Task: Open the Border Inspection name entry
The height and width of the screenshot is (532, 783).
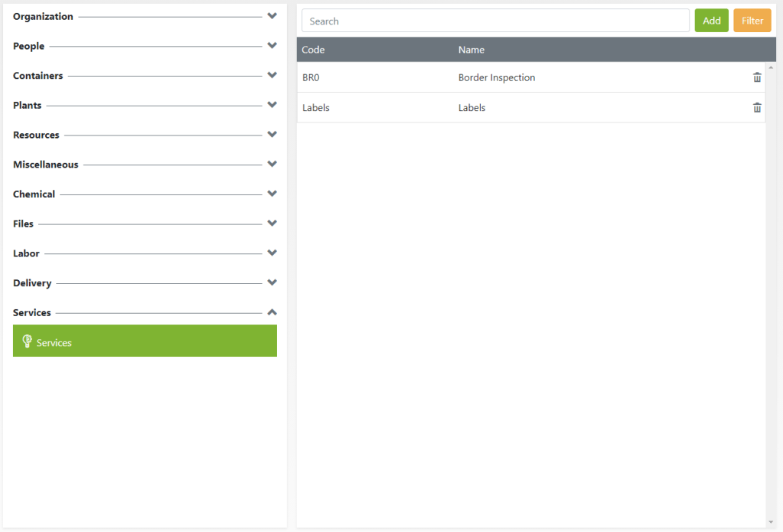Action: tap(496, 77)
